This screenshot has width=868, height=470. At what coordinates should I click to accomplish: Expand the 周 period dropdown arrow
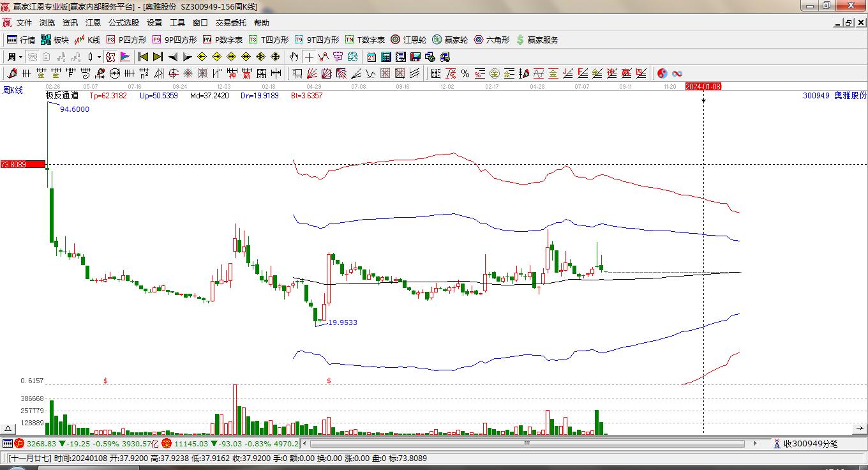(x=20, y=57)
